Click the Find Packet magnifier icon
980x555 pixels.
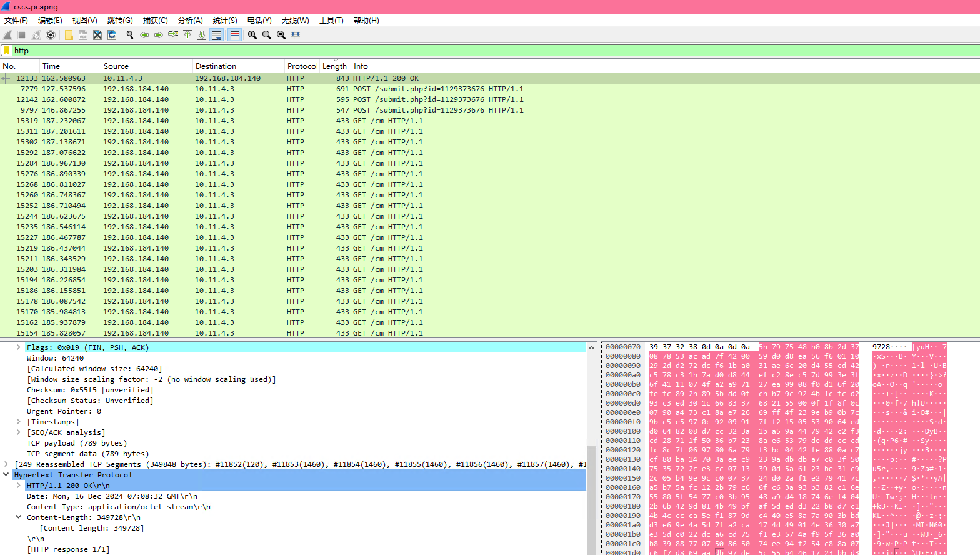point(130,35)
